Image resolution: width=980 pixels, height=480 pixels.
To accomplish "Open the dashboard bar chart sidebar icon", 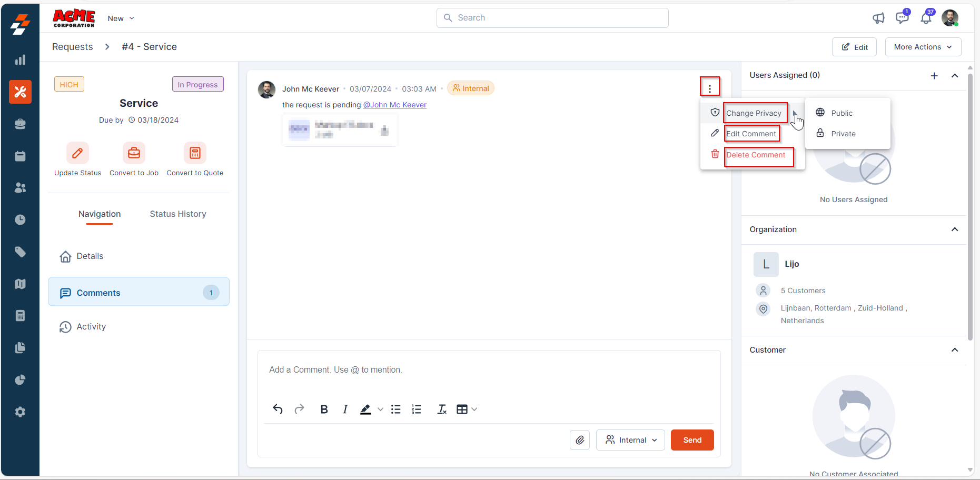I will click(x=20, y=60).
